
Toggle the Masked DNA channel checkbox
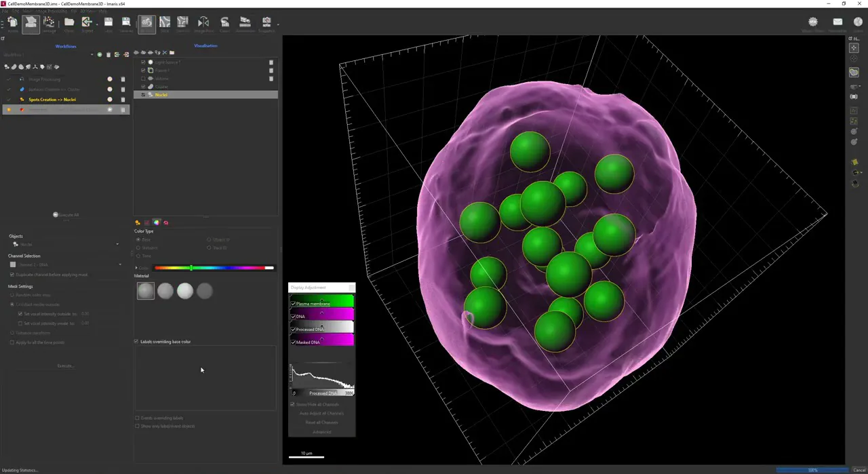coord(294,342)
